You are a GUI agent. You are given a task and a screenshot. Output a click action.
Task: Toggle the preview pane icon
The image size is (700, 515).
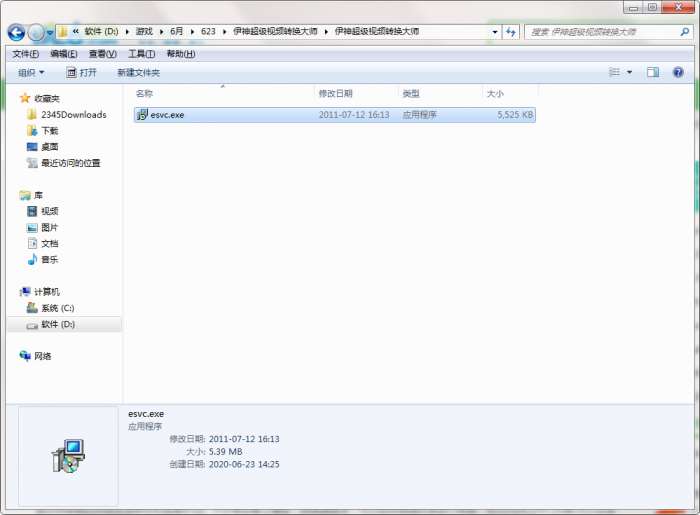[x=653, y=72]
